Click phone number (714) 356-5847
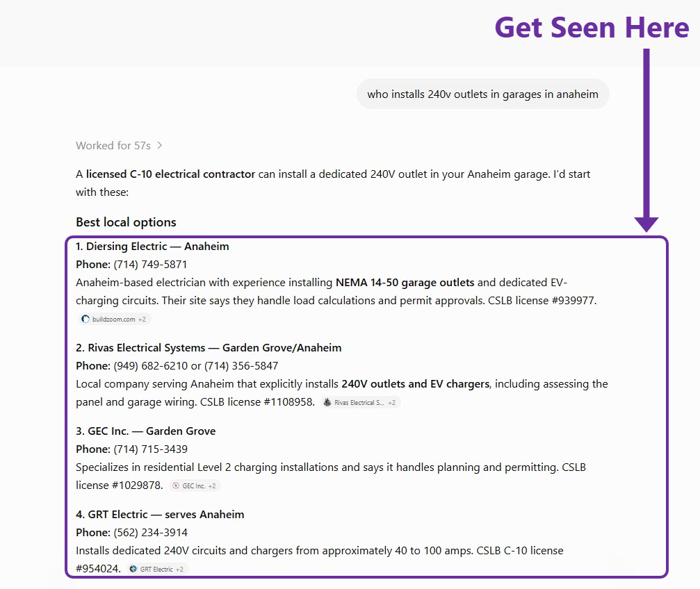The height and width of the screenshot is (589, 700). coord(241,366)
